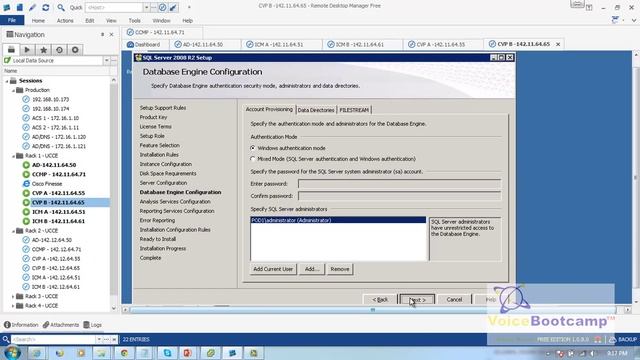Click the BACKUP indicator in status bar
Viewport: 640px width, 360px height.
pos(623,339)
